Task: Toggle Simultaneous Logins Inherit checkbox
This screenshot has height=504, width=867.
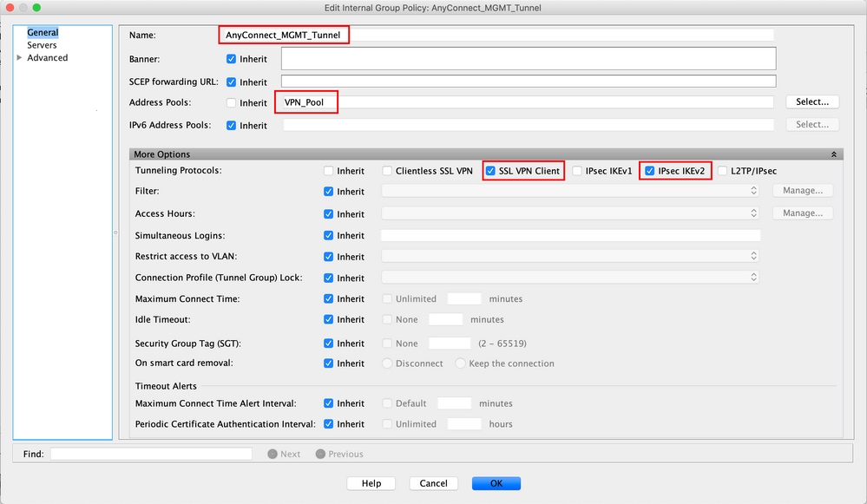Action: click(328, 235)
